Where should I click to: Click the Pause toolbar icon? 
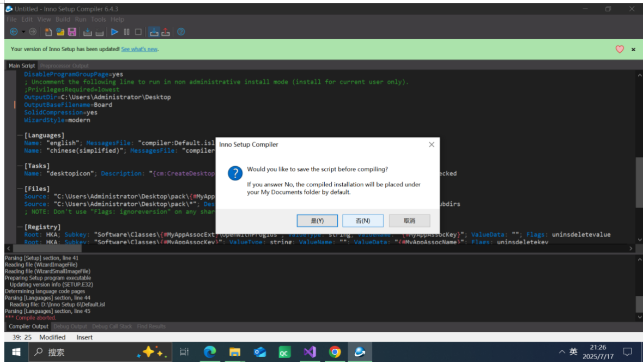127,32
